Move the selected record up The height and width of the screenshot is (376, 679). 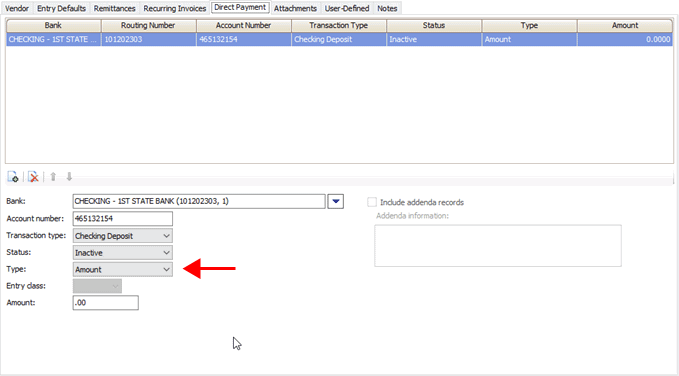point(53,177)
